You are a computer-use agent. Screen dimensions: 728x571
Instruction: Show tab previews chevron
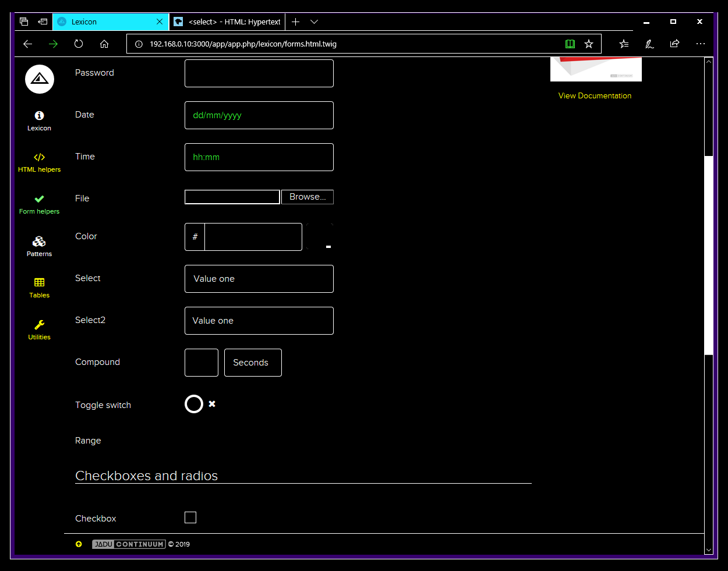[314, 22]
